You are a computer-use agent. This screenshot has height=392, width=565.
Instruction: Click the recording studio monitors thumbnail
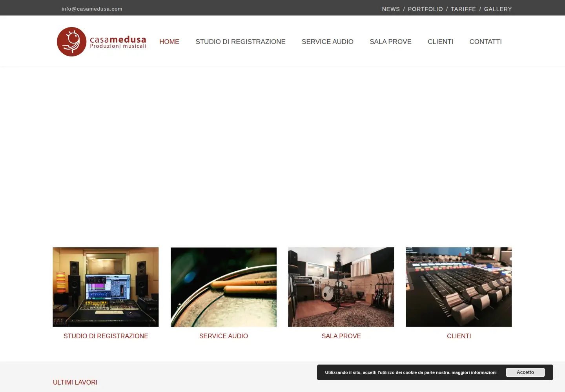coord(106,287)
